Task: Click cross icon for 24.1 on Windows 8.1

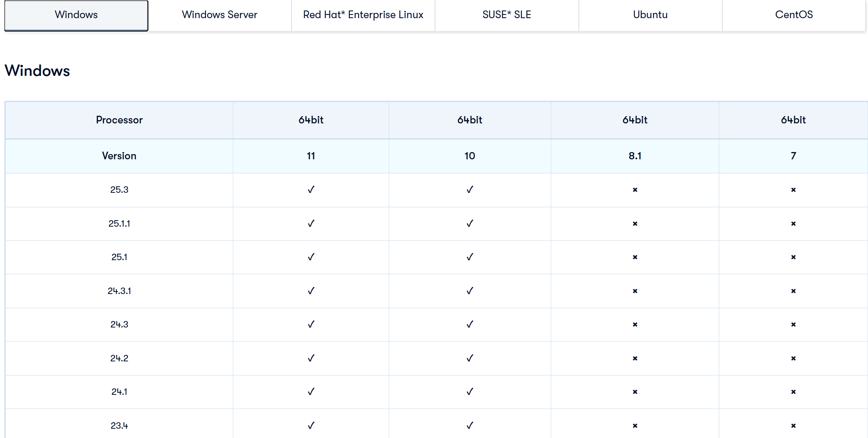Action: (635, 392)
